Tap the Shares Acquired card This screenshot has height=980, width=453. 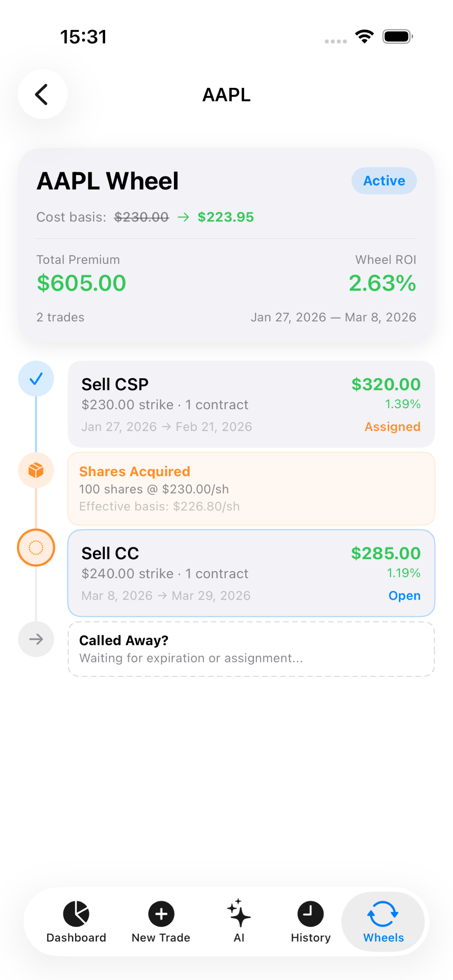coord(251,489)
